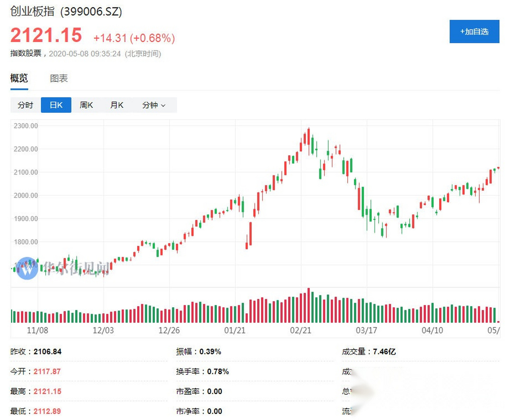
Task: Click the 12/26 date label
Action: (169, 330)
